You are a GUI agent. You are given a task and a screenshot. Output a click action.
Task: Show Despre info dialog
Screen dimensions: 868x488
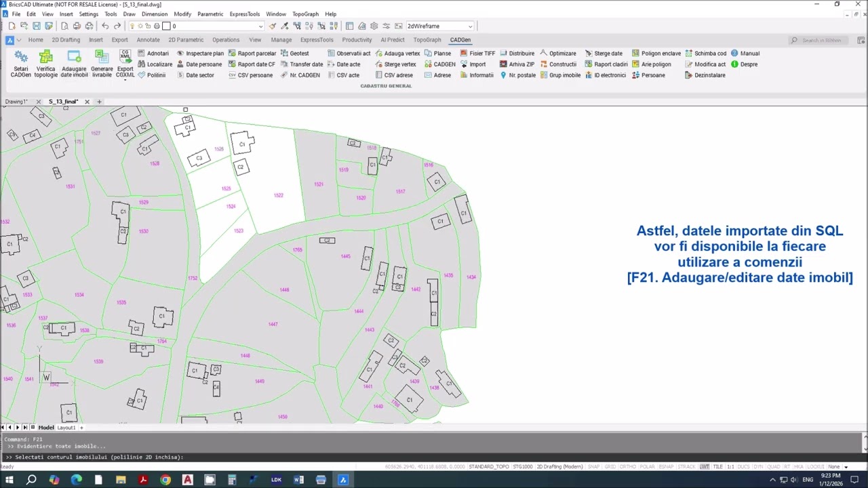click(x=744, y=64)
